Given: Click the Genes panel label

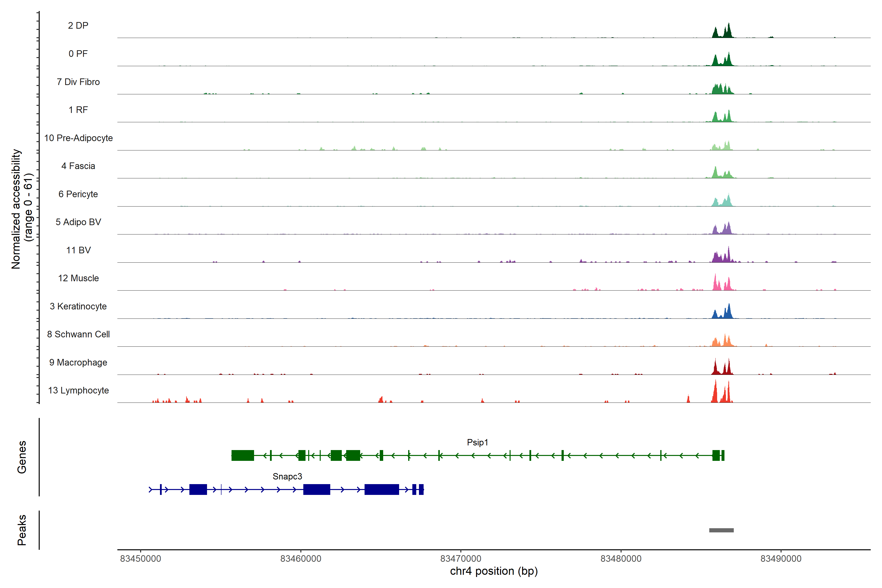Looking at the screenshot, I should (22, 457).
